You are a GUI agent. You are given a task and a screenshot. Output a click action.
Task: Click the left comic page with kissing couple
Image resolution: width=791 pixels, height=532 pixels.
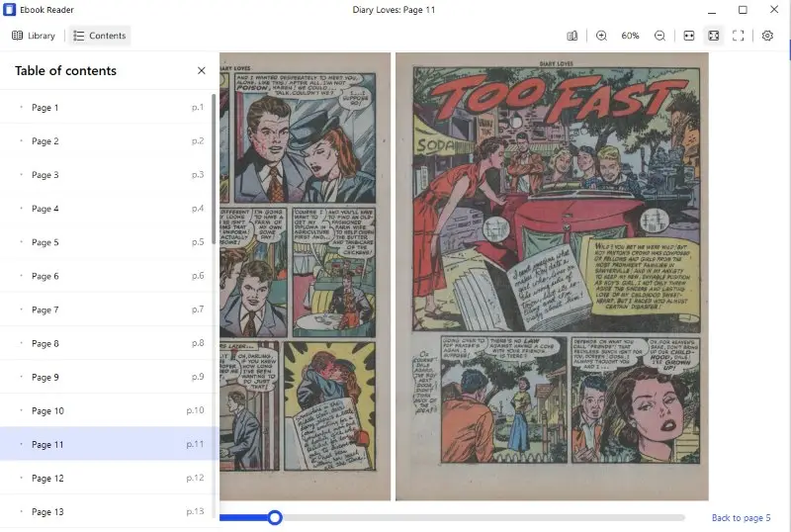(x=306, y=277)
